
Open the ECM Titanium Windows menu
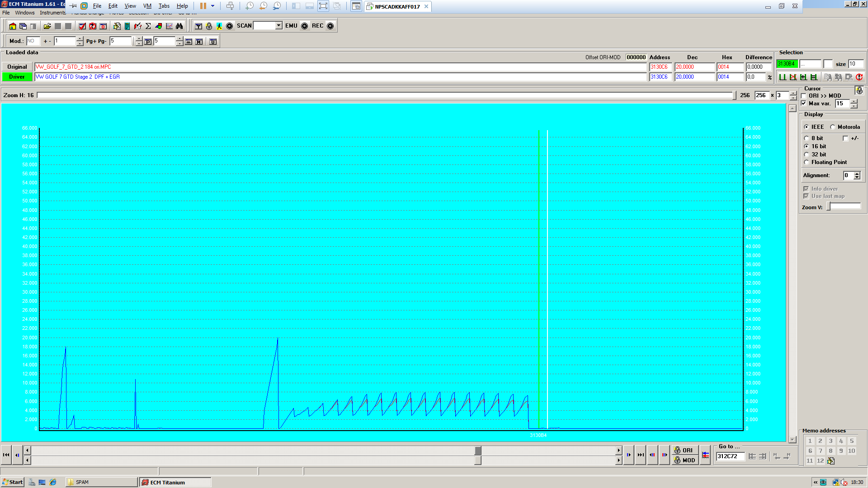(25, 13)
